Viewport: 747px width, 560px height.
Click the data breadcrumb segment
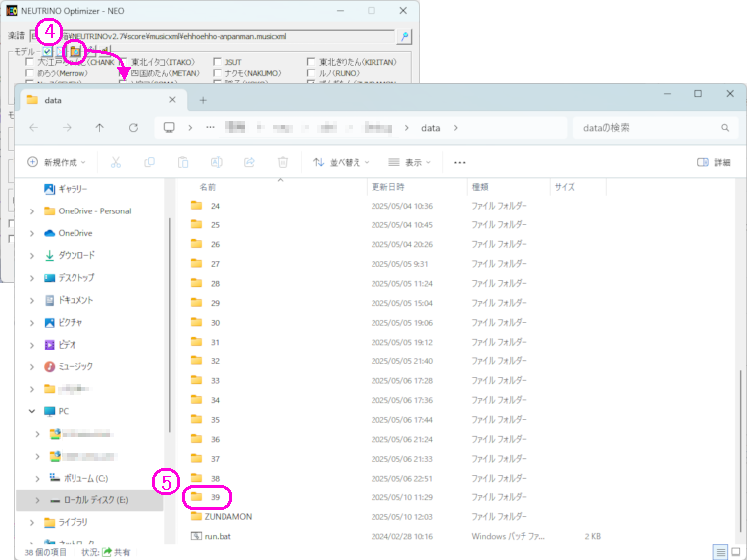431,128
